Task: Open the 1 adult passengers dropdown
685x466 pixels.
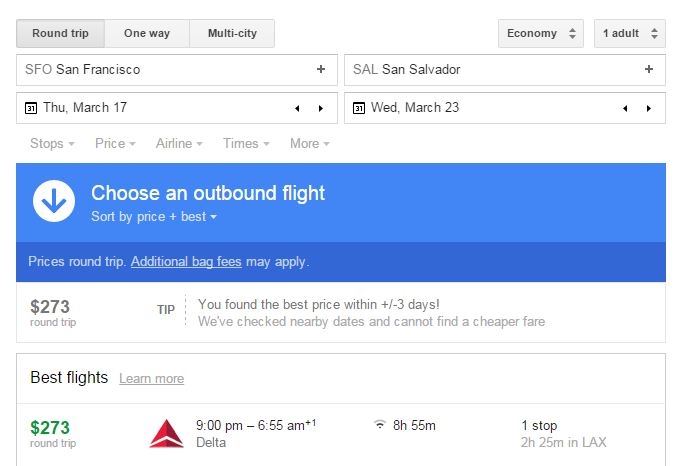Action: tap(629, 33)
